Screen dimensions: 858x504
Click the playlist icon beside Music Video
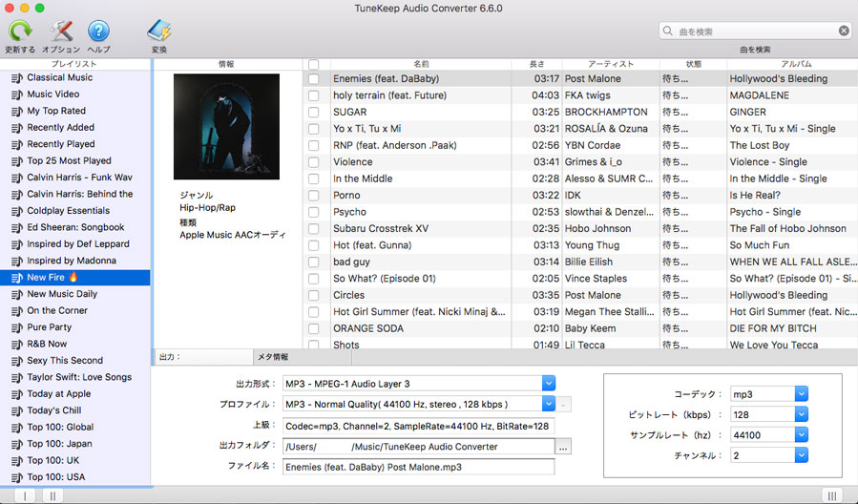[17, 94]
